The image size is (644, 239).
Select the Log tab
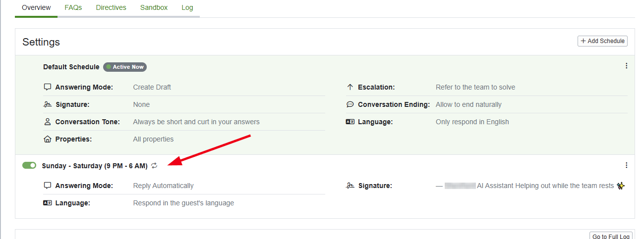(187, 8)
